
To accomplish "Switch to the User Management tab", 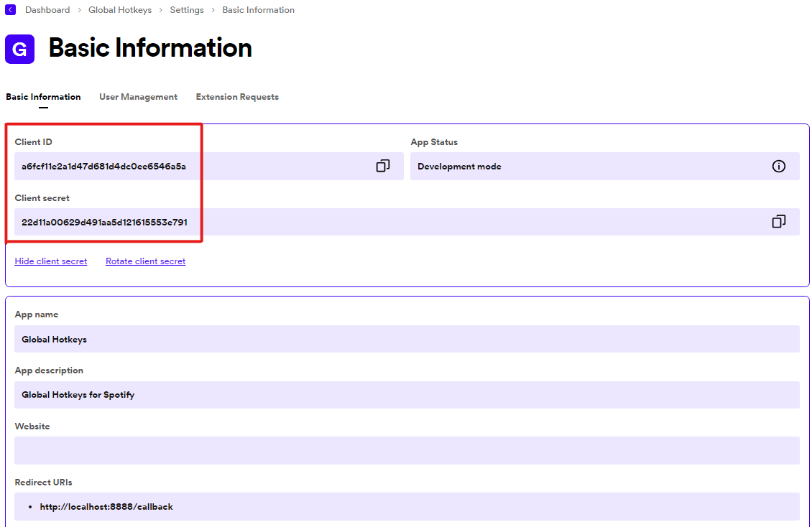I will pos(138,97).
